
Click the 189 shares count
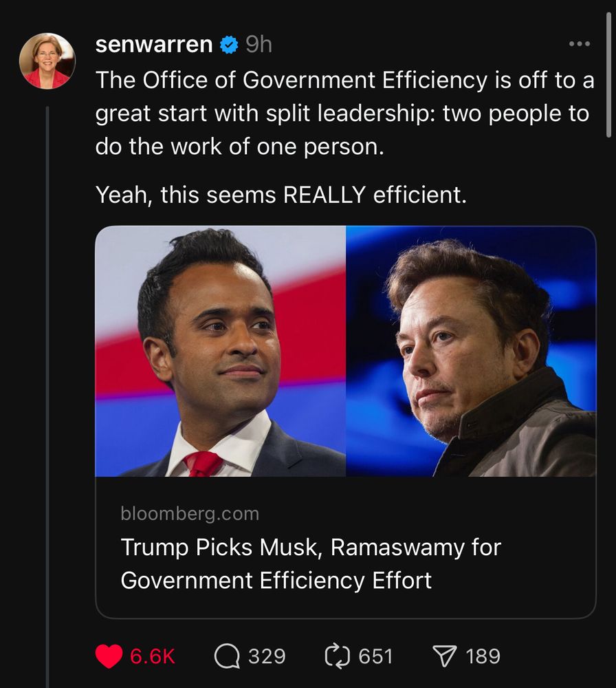tap(483, 656)
